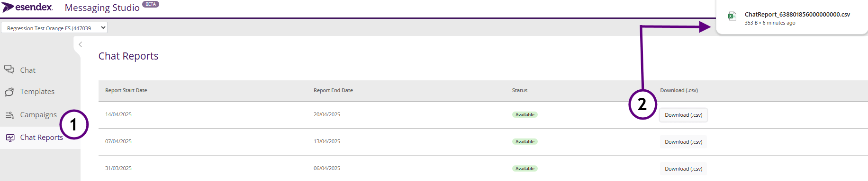This screenshot has height=181, width=868.
Task: Open Campaigns from the sidebar menu
Action: pyautogui.click(x=38, y=115)
